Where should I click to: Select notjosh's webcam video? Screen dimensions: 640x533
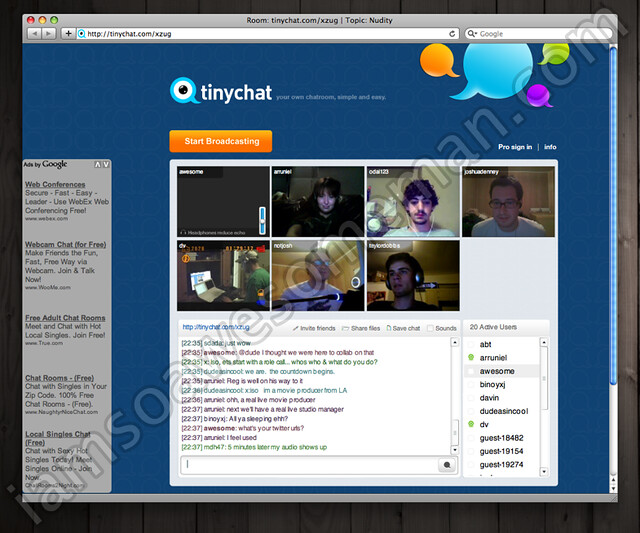[318, 275]
